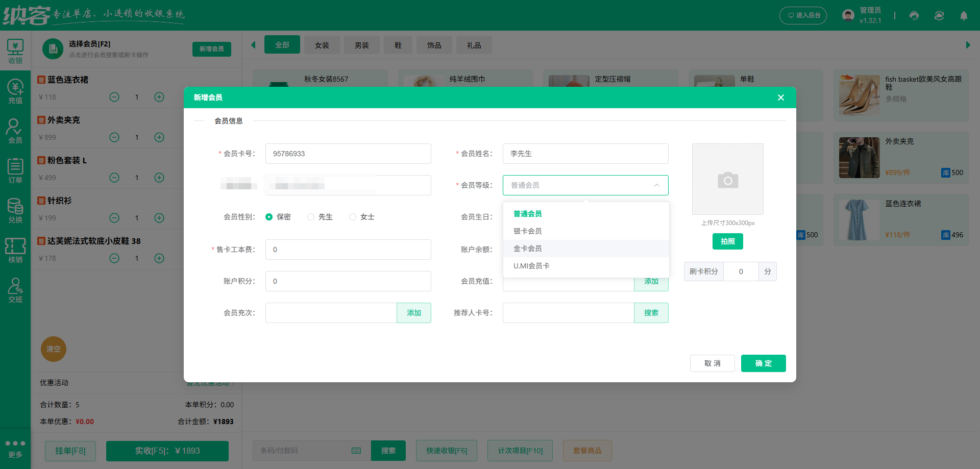Open the 充值 recharge panel
The width and height of the screenshot is (980, 469).
tap(15, 91)
